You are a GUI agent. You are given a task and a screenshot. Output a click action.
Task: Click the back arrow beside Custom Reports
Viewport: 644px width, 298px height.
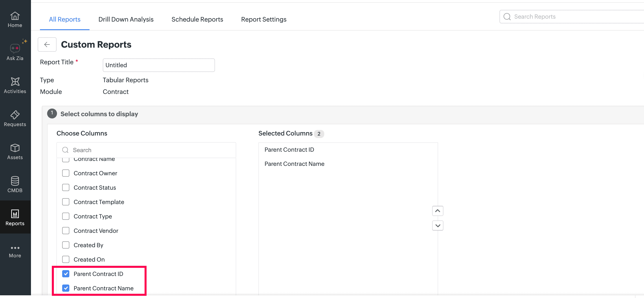47,44
